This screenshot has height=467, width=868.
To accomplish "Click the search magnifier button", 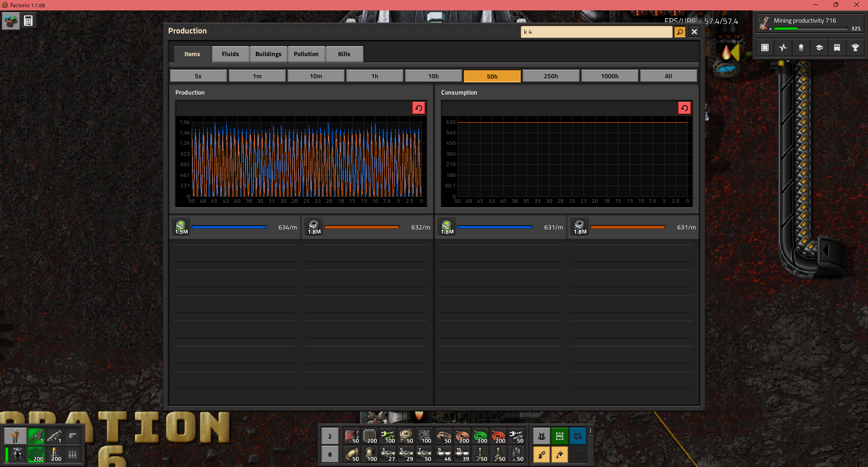I will click(x=680, y=32).
